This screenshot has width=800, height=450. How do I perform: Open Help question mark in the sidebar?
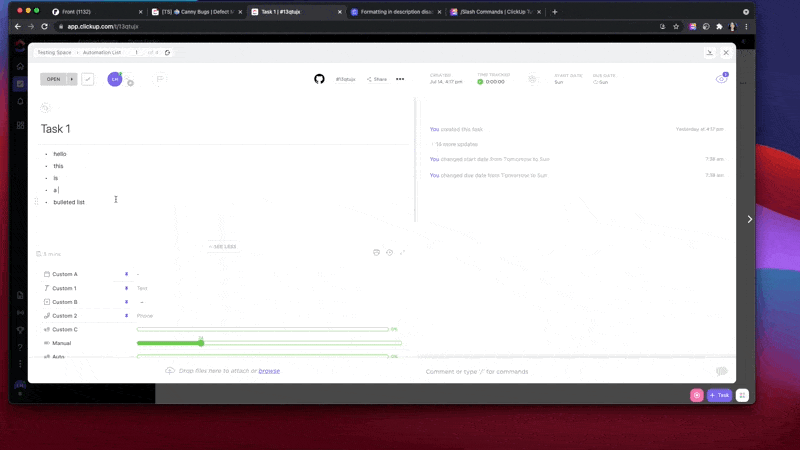(x=20, y=347)
